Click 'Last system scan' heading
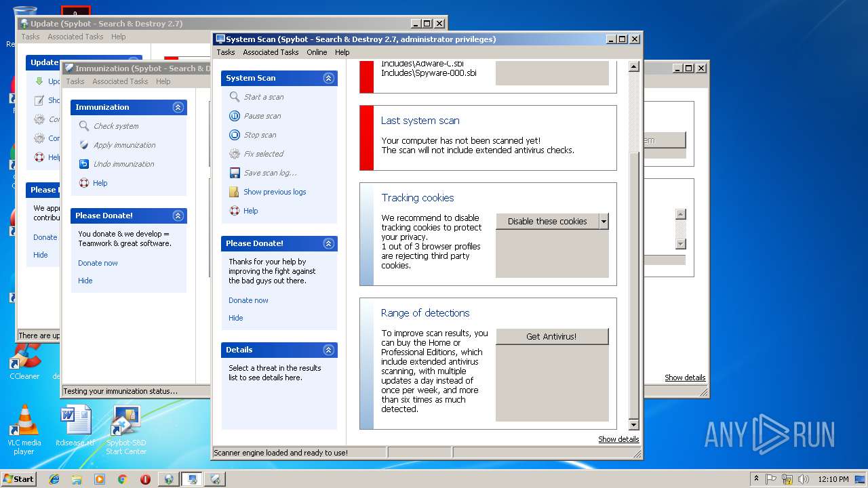 420,121
